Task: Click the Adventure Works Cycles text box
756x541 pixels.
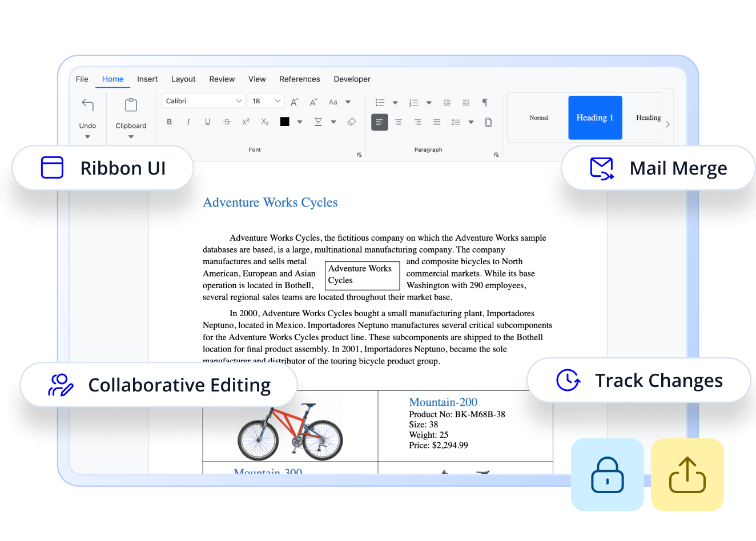Action: tap(362, 274)
